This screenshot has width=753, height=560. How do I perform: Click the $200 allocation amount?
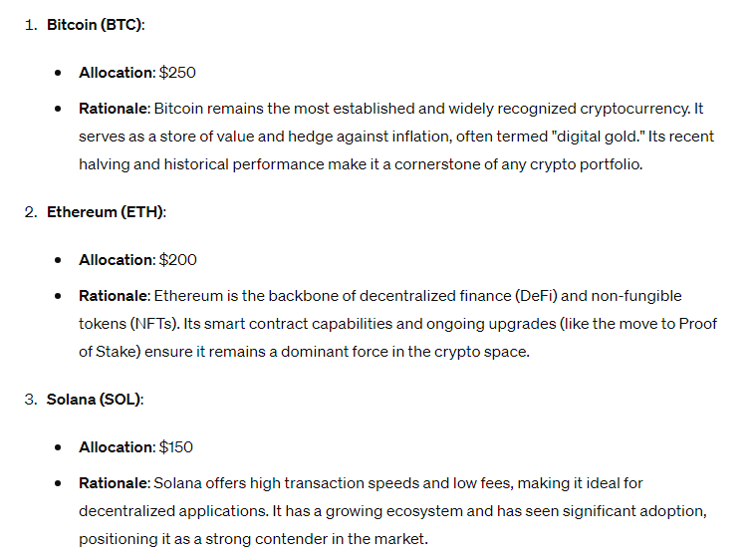(178, 259)
